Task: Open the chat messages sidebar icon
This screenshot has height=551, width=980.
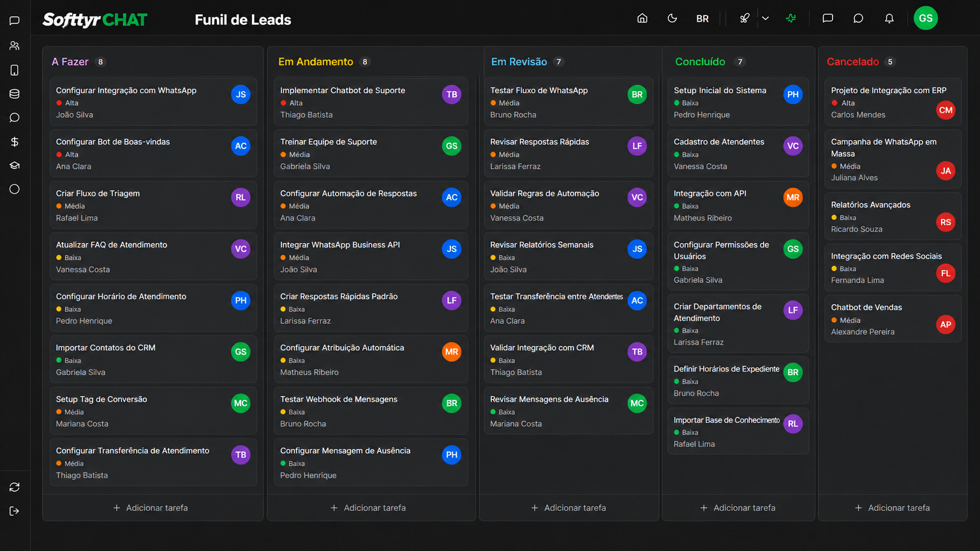Action: (15, 21)
